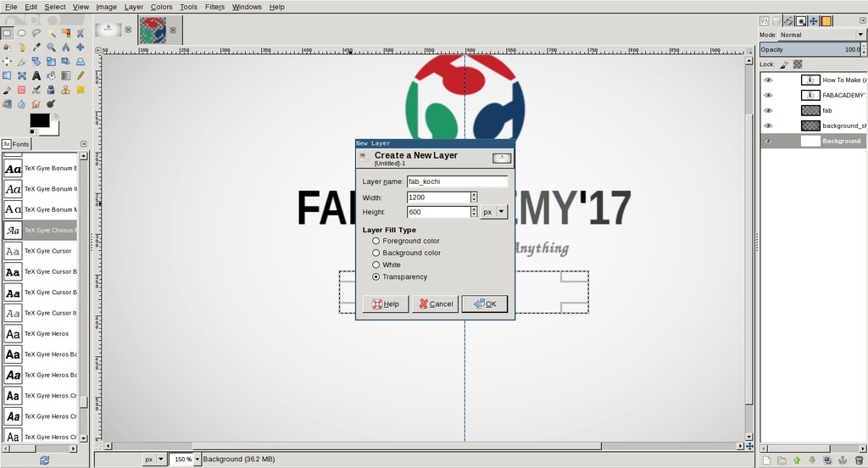Select the Blend gradient tool
Viewport: 868px width, 468px height.
coord(66,75)
